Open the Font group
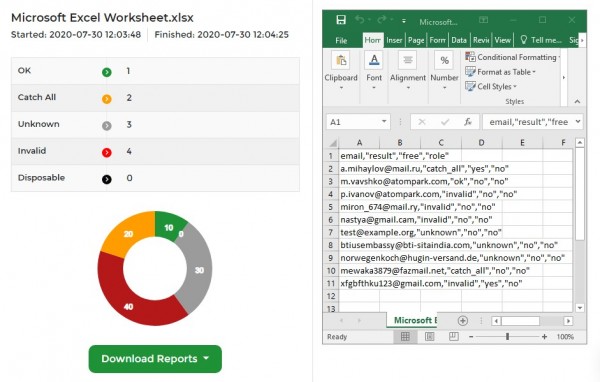600x382 pixels. point(374,71)
